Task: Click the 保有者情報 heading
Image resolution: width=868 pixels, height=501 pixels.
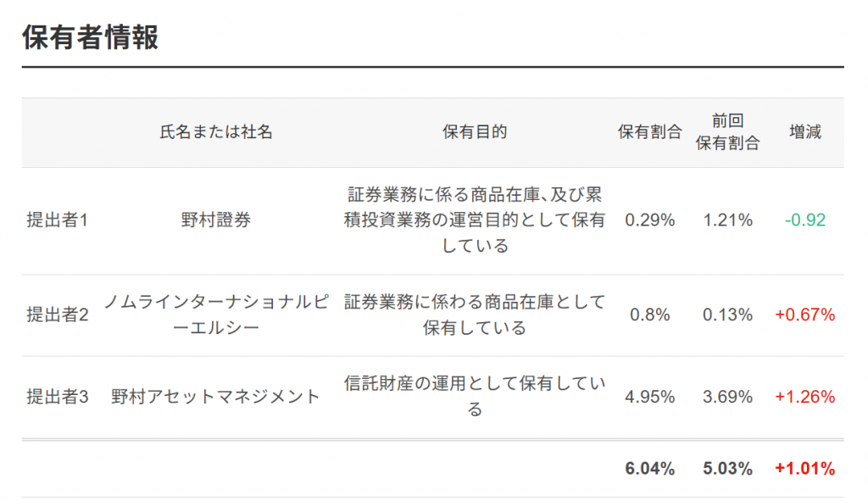Action: 90,37
